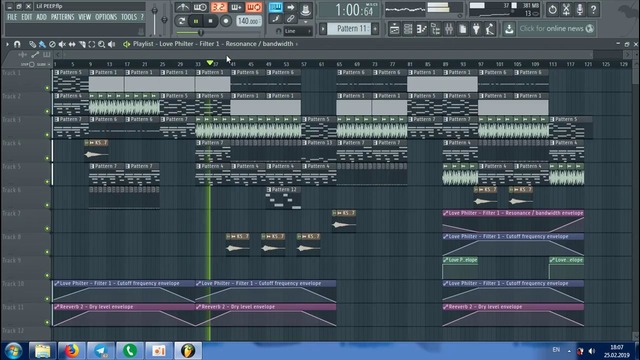Select the Zoom magnifier tool in playlist
The width and height of the screenshot is (640, 360).
pos(102,44)
